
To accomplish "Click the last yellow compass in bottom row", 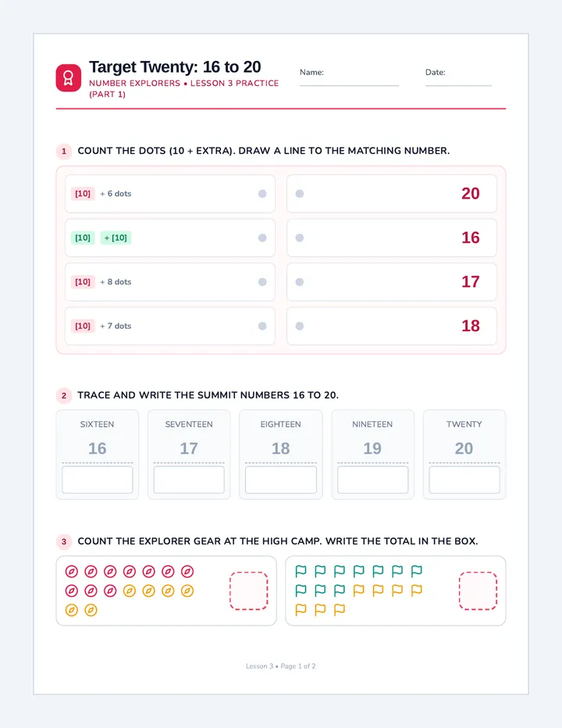I will click(x=91, y=610).
